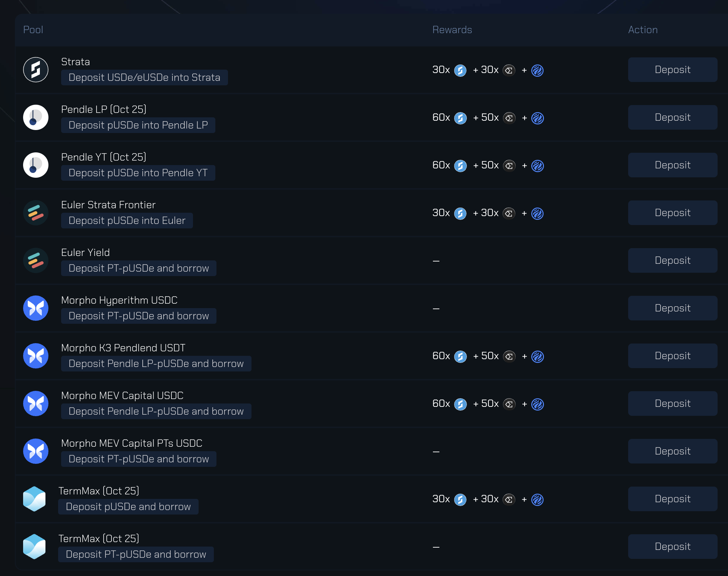The image size is (728, 576).
Task: Click the blue swirl rewards icon in Pendle YT row
Action: pos(537,166)
